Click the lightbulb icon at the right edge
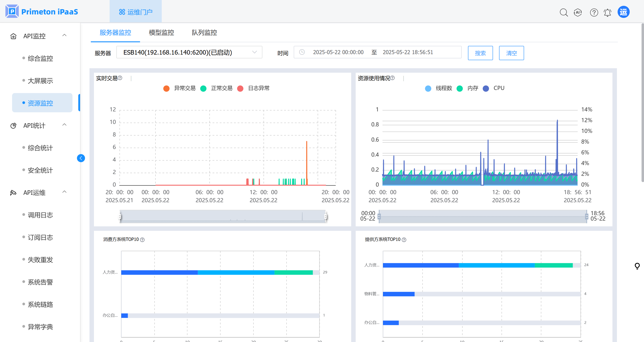Screen dimensions: 644x342 (x=637, y=266)
